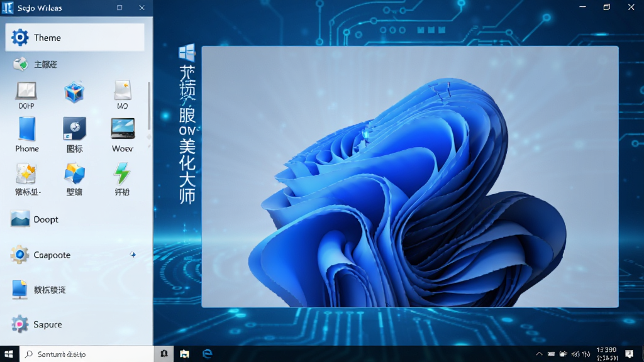Maximize the Sego Wileas panel window
Screen dimensions: 644x362
tap(119, 8)
